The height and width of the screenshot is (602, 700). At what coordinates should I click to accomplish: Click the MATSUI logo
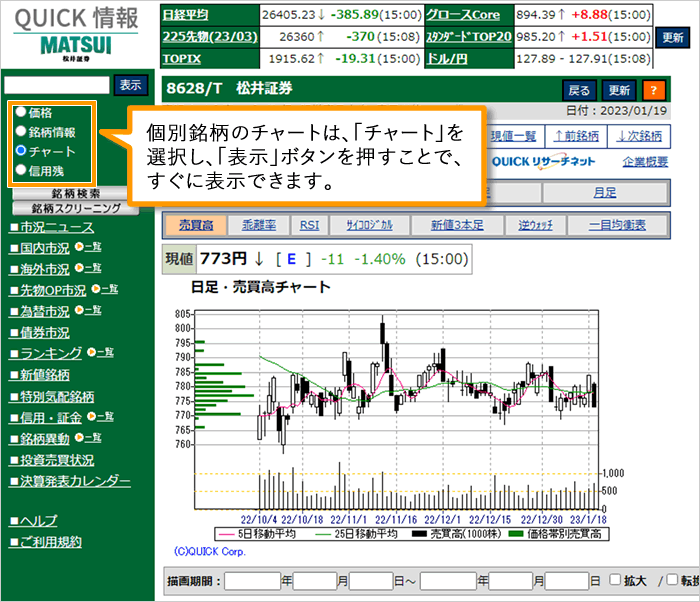(x=76, y=46)
